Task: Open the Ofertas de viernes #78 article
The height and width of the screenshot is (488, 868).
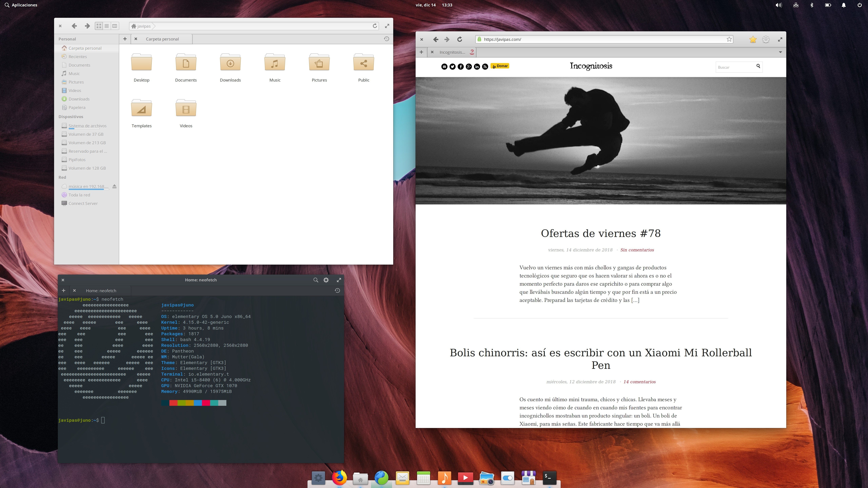Action: [600, 233]
